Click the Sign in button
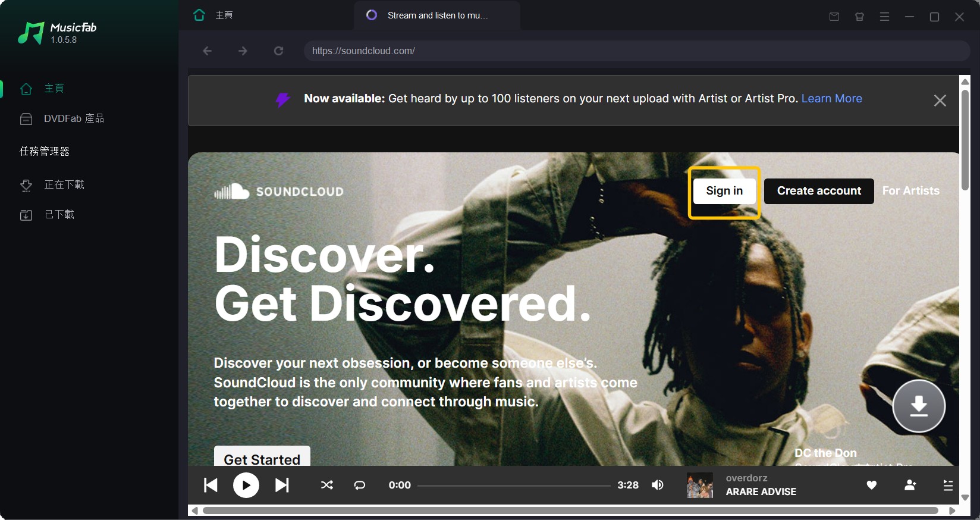Image resolution: width=980 pixels, height=520 pixels. pos(724,191)
